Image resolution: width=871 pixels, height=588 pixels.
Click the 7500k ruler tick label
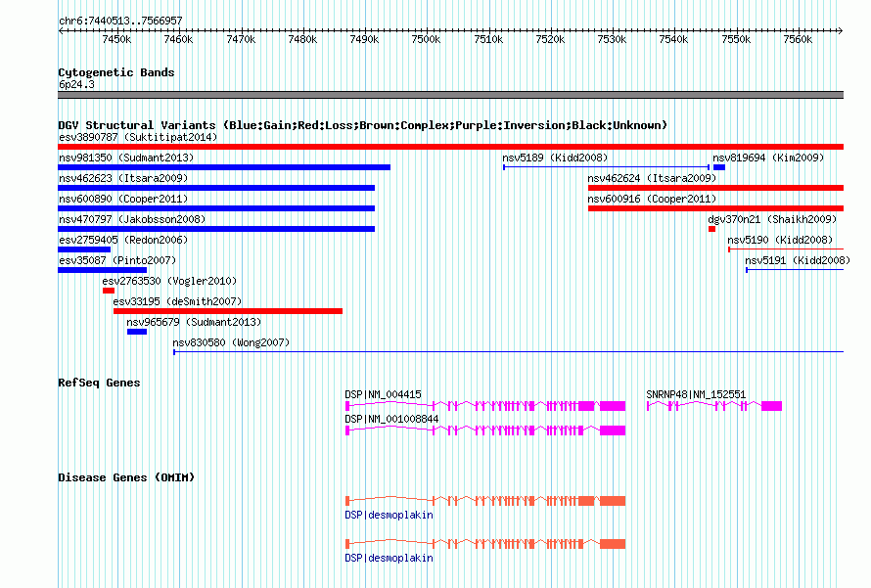[426, 39]
